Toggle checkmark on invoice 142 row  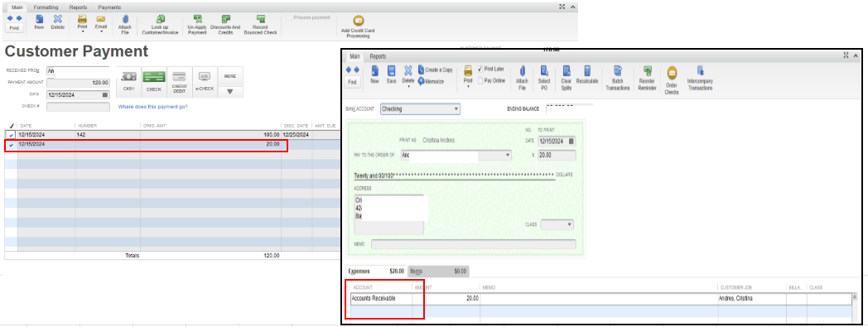click(x=11, y=135)
